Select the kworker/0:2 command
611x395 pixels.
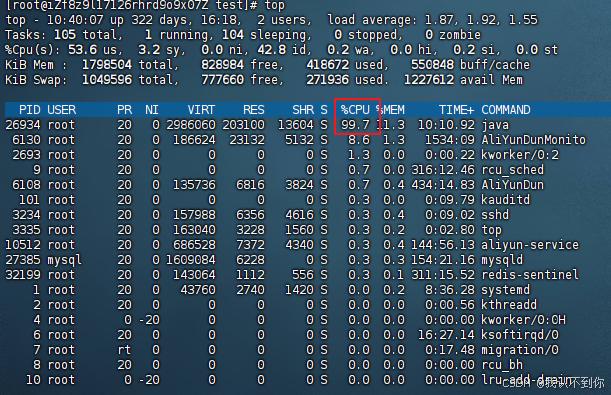(x=520, y=155)
